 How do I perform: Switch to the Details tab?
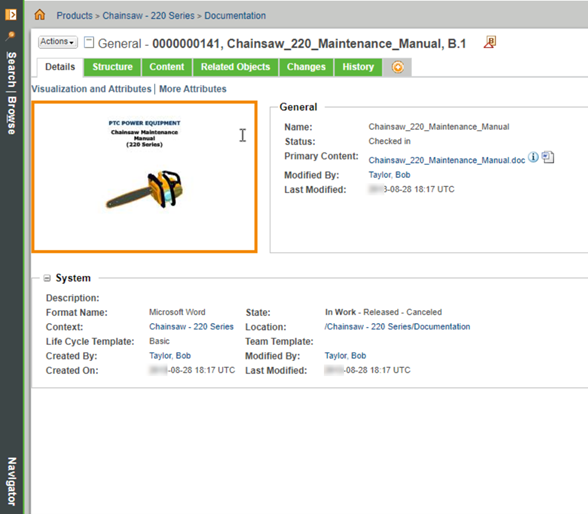pyautogui.click(x=60, y=67)
